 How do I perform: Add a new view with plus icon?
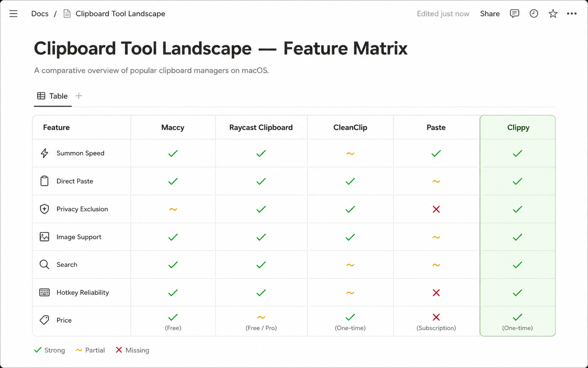coord(79,96)
